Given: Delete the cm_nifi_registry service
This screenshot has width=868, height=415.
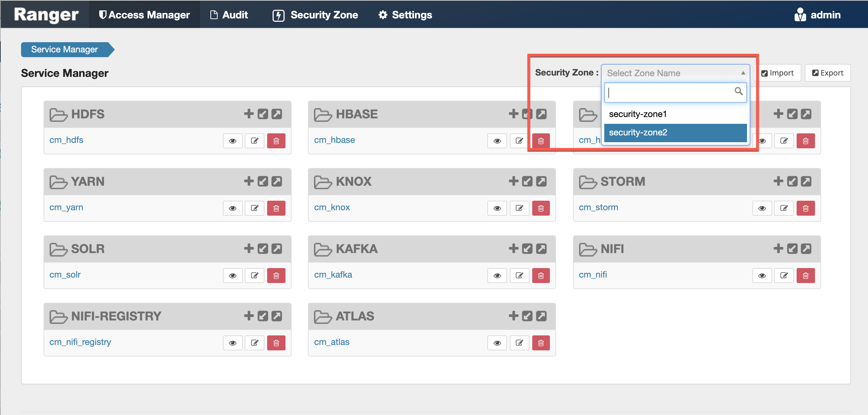Looking at the screenshot, I should [x=276, y=343].
